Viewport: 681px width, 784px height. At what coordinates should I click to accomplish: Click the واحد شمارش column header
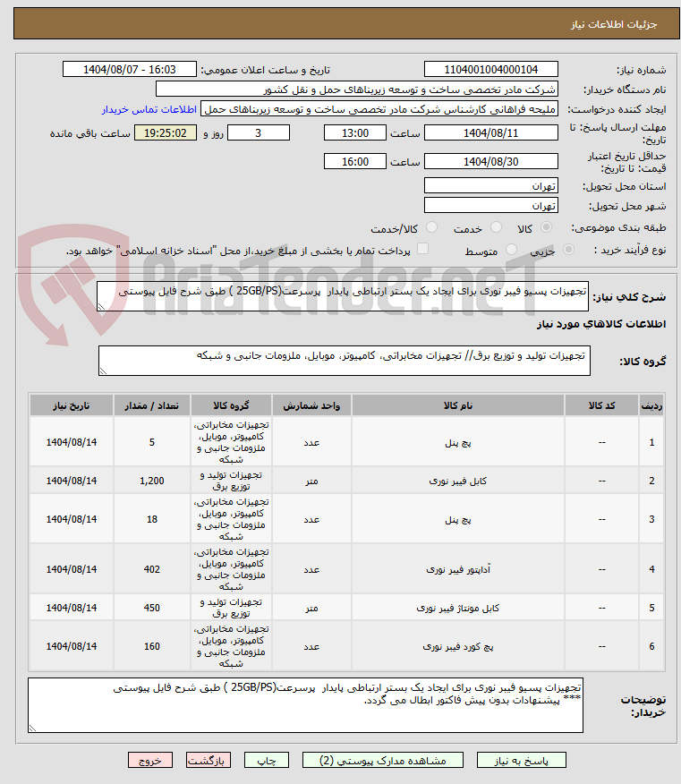pyautogui.click(x=311, y=405)
